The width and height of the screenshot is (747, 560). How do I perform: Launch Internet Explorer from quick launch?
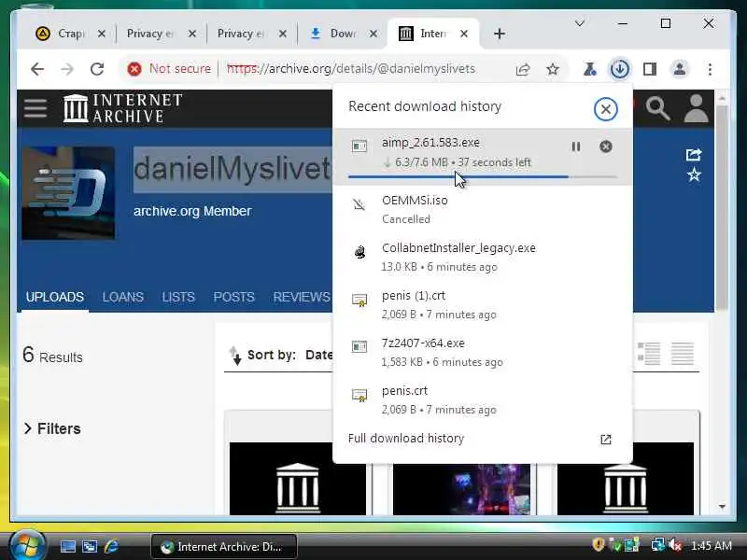111,546
